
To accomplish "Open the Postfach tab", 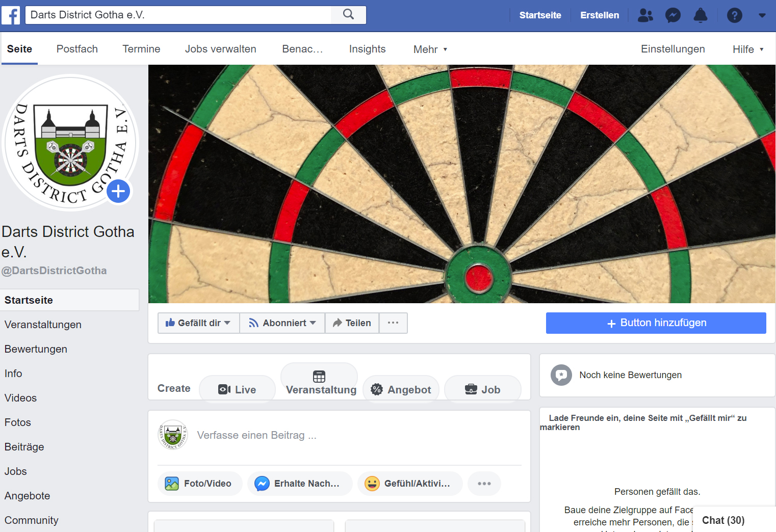I will [77, 49].
